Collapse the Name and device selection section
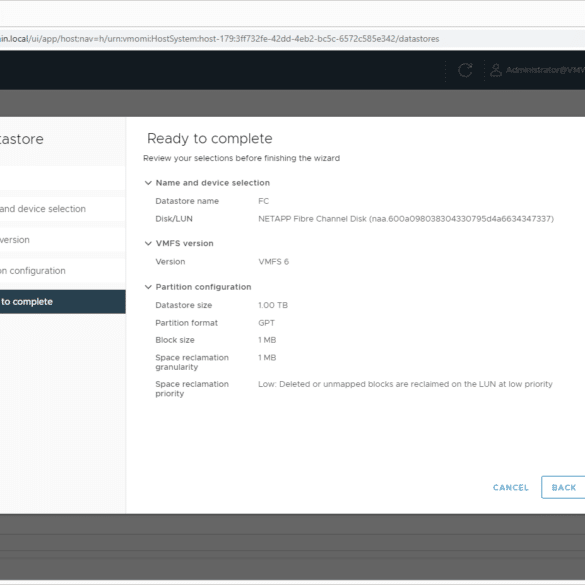The image size is (585, 585). [148, 183]
